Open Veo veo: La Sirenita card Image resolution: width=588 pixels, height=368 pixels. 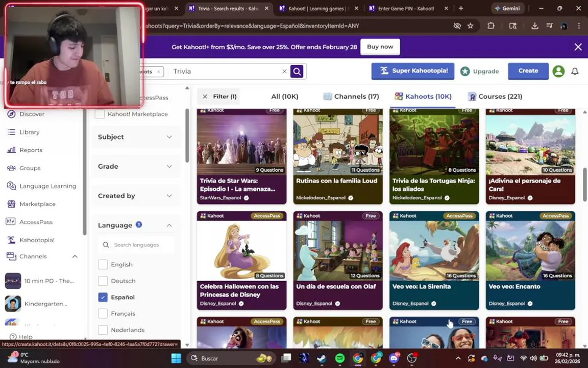[x=434, y=261]
